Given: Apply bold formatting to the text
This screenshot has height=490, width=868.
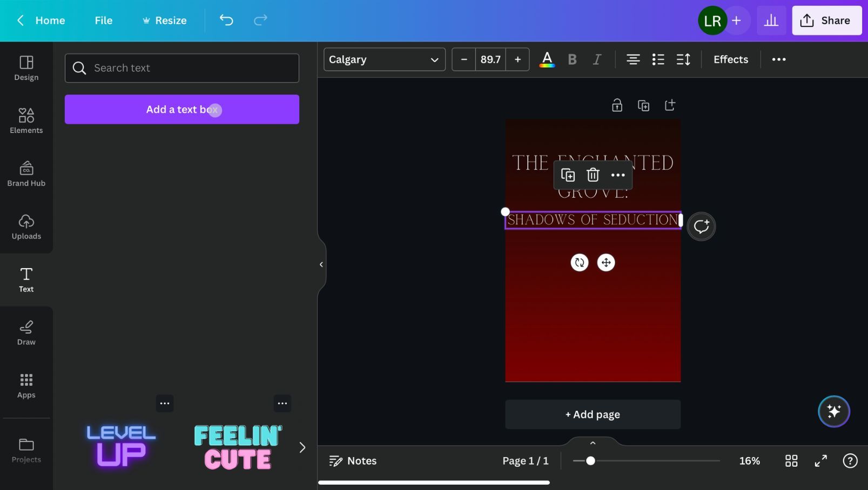Looking at the screenshot, I should point(572,59).
